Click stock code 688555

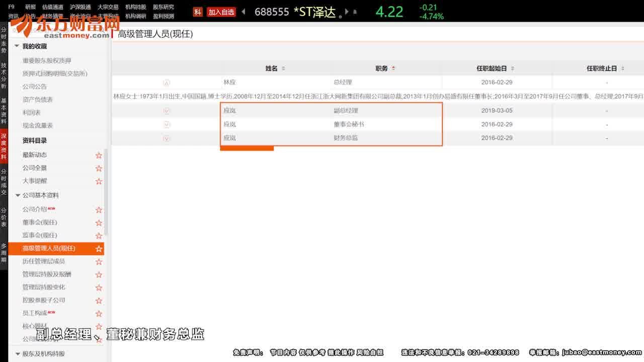point(272,12)
